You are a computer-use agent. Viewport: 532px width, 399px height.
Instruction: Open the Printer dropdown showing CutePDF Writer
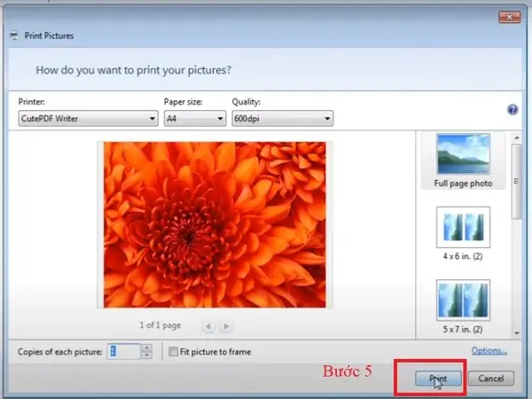tap(88, 119)
